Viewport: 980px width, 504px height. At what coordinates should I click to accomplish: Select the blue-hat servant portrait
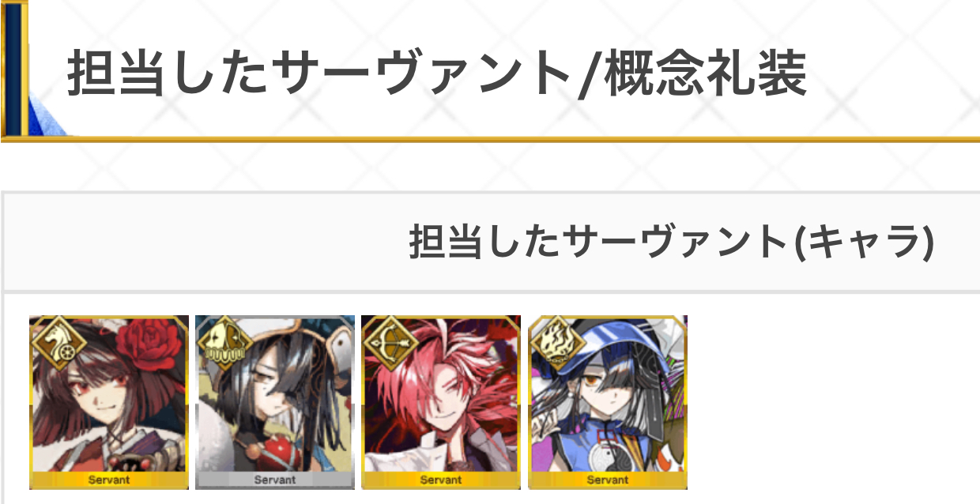(x=608, y=402)
